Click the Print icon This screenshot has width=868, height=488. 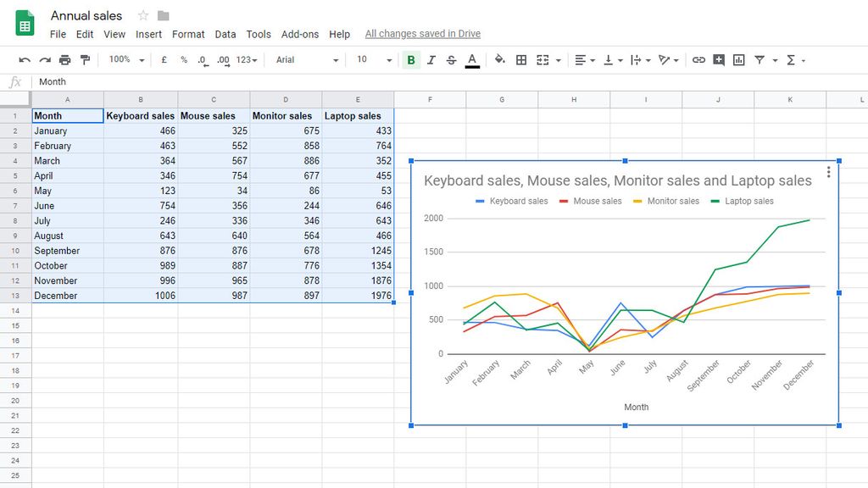[65, 59]
